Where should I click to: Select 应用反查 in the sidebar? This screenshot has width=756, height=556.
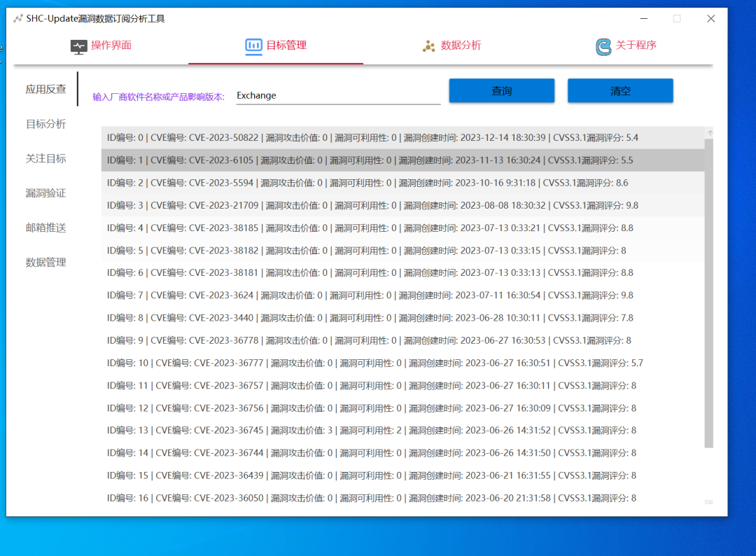tap(45, 89)
